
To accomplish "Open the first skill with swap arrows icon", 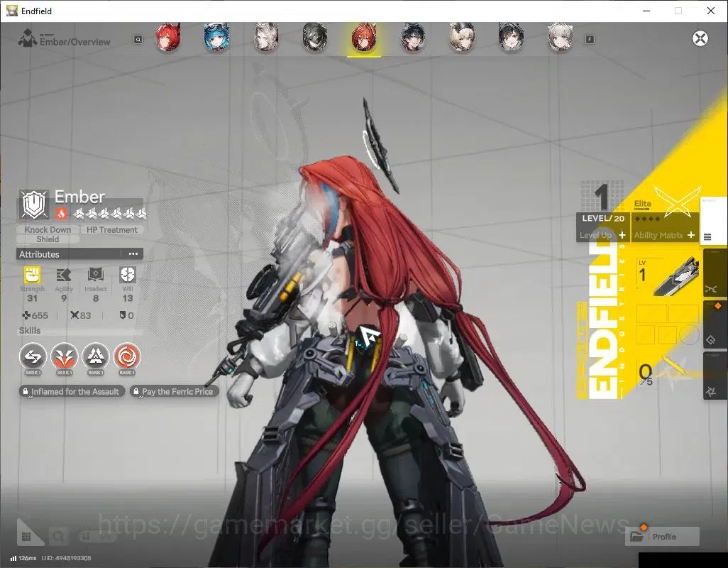I will click(x=33, y=356).
